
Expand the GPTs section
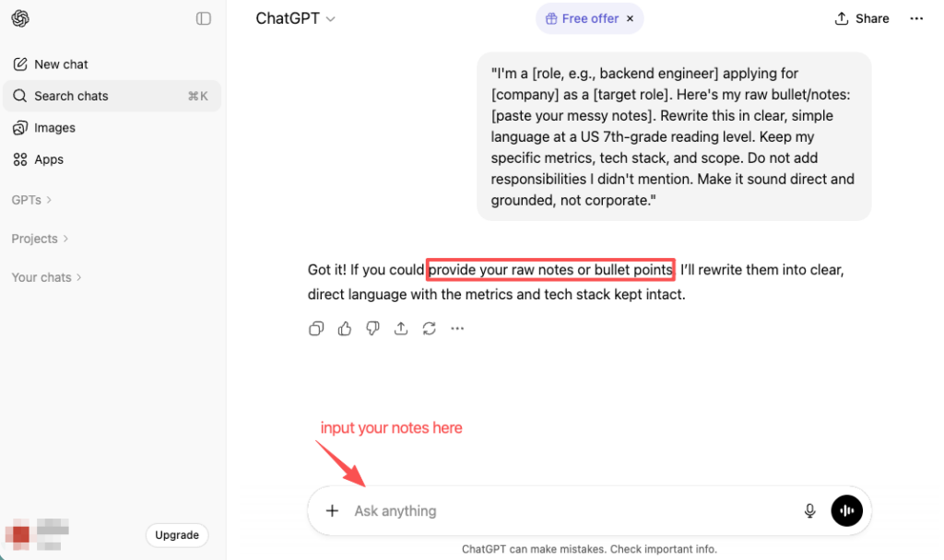pos(30,199)
